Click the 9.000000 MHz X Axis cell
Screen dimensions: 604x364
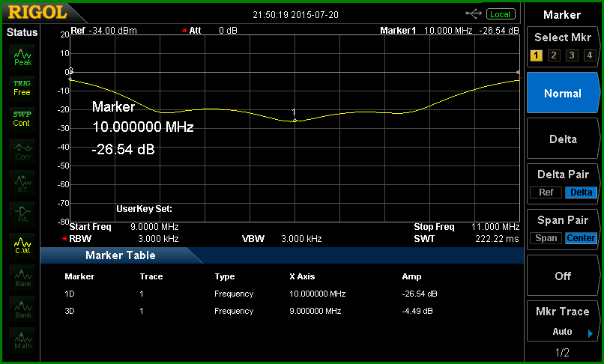point(315,311)
